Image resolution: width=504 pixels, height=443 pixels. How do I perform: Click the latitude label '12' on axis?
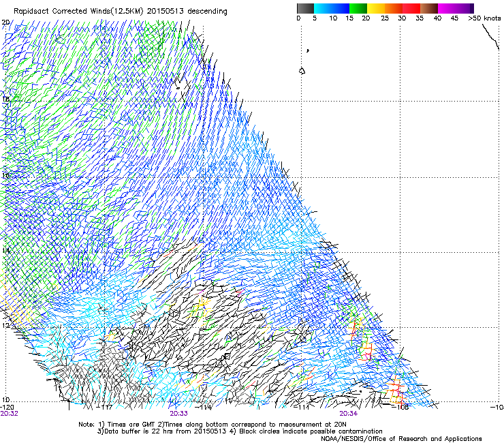pos(5,326)
